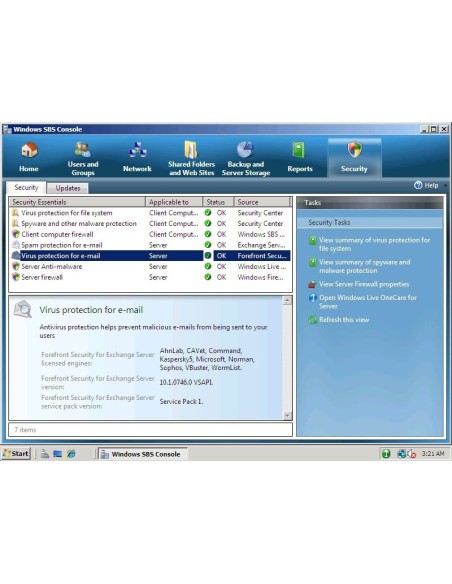
Task: Select Virus protection for e-mail row
Action: 150,256
